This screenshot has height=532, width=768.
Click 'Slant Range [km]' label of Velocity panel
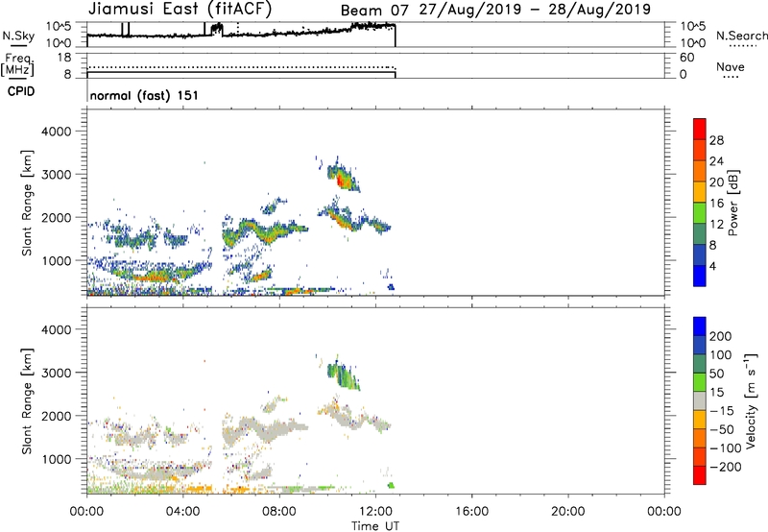[27, 401]
